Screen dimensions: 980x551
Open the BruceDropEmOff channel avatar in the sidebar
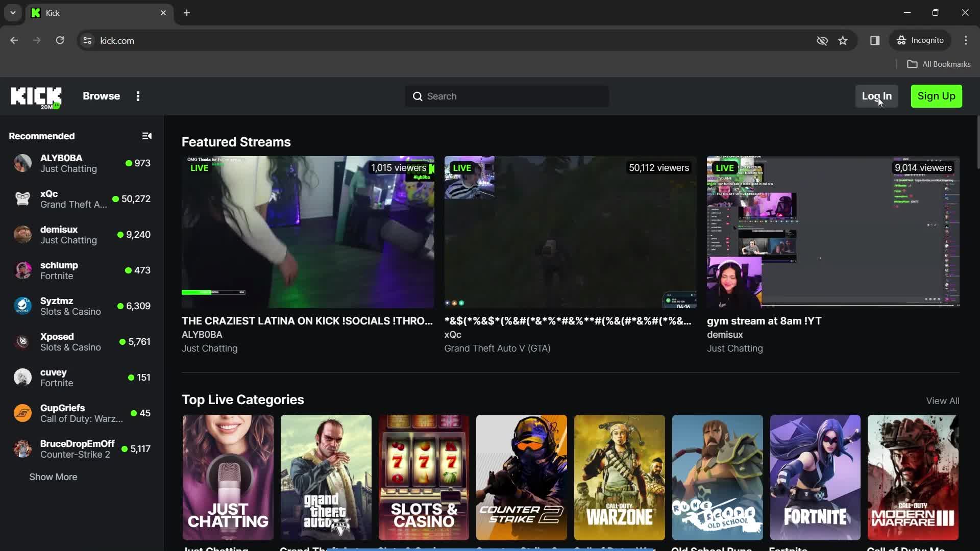[x=22, y=449]
